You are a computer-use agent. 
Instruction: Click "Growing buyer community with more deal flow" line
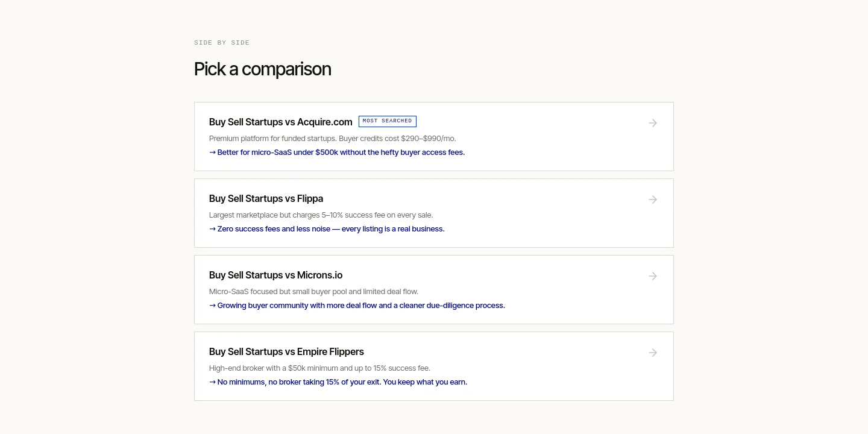357,306
